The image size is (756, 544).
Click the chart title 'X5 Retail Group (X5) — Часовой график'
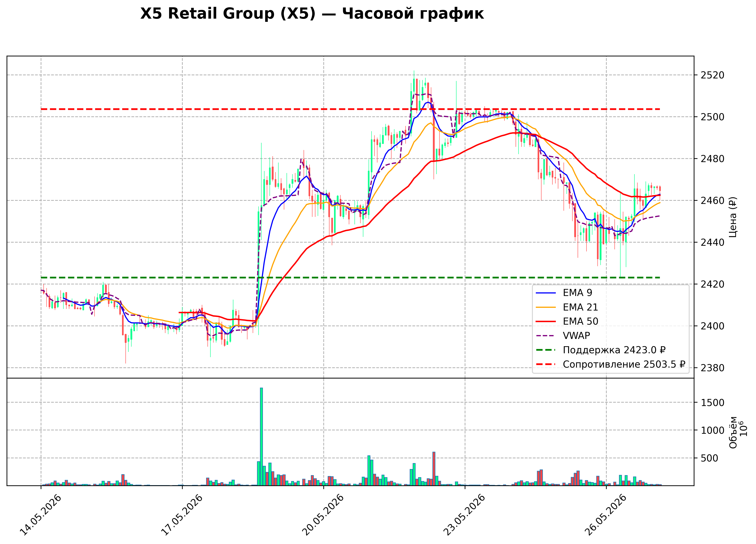pos(312,14)
